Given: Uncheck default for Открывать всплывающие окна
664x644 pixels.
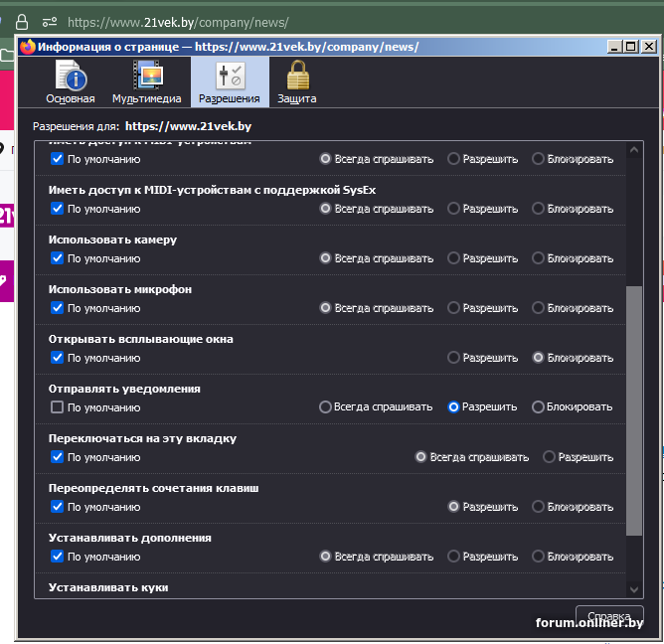Looking at the screenshot, I should click(58, 358).
